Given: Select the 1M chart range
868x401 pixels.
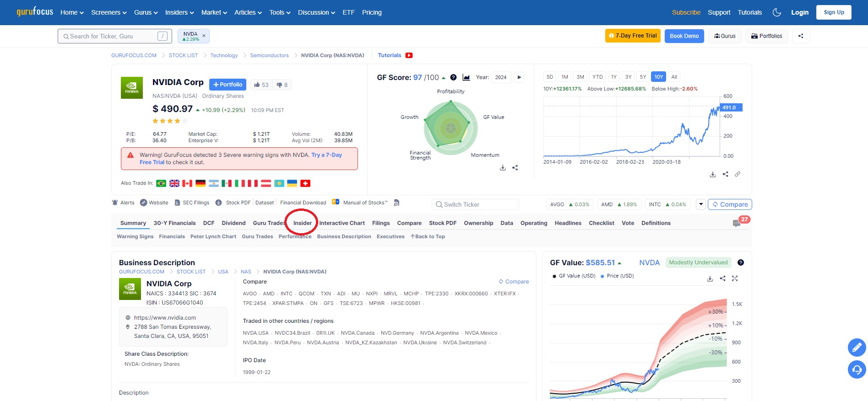Looking at the screenshot, I should tap(565, 77).
